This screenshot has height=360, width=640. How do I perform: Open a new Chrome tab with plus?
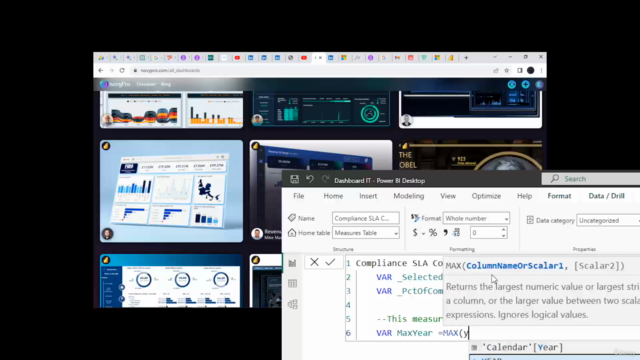coord(466,58)
